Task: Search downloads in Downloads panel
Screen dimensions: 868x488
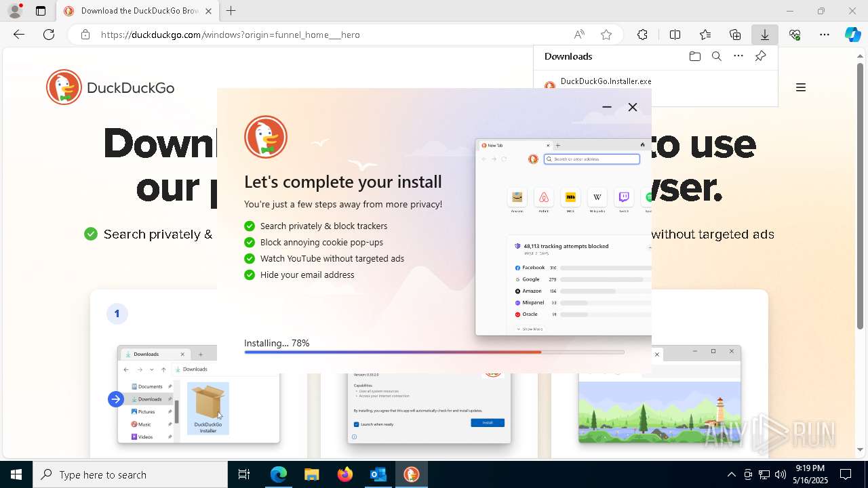Action: [717, 56]
